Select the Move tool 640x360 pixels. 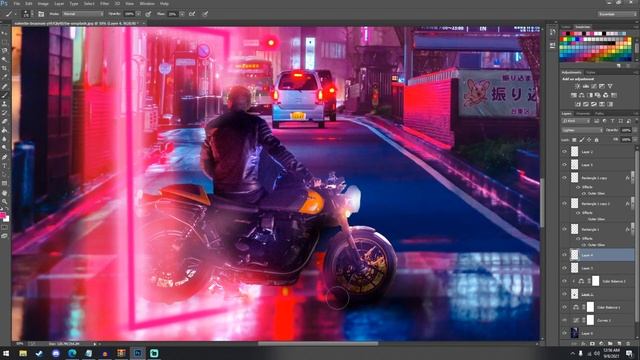tap(4, 33)
